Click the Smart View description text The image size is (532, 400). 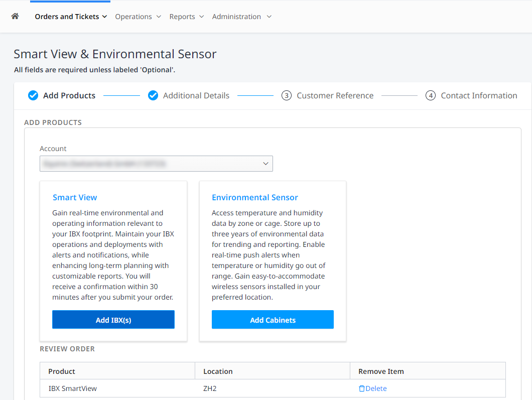pyautogui.click(x=113, y=255)
